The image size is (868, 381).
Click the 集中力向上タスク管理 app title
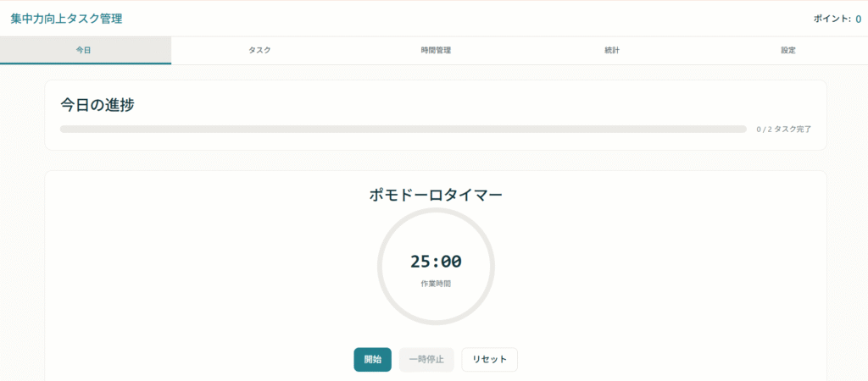point(66,19)
